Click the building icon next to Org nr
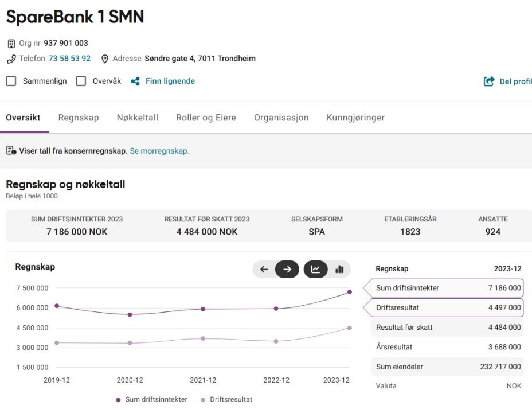Image resolution: width=532 pixels, height=413 pixels. point(10,42)
